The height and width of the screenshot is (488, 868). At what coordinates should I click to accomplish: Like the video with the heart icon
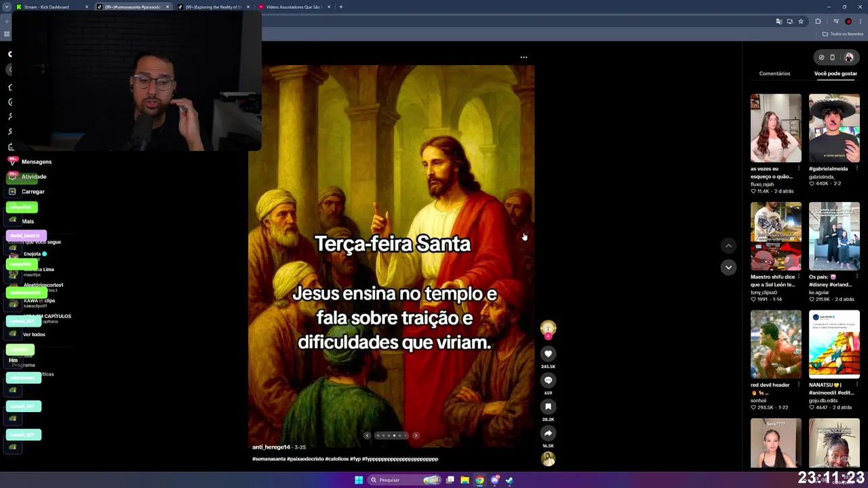(548, 354)
